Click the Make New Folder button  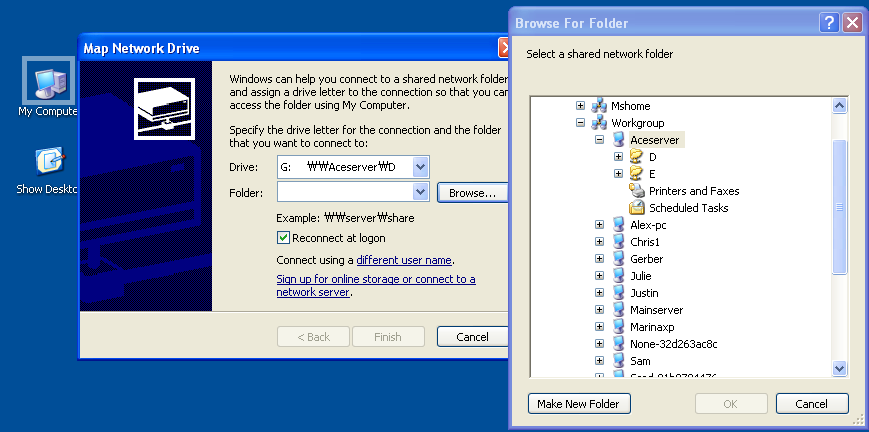579,404
